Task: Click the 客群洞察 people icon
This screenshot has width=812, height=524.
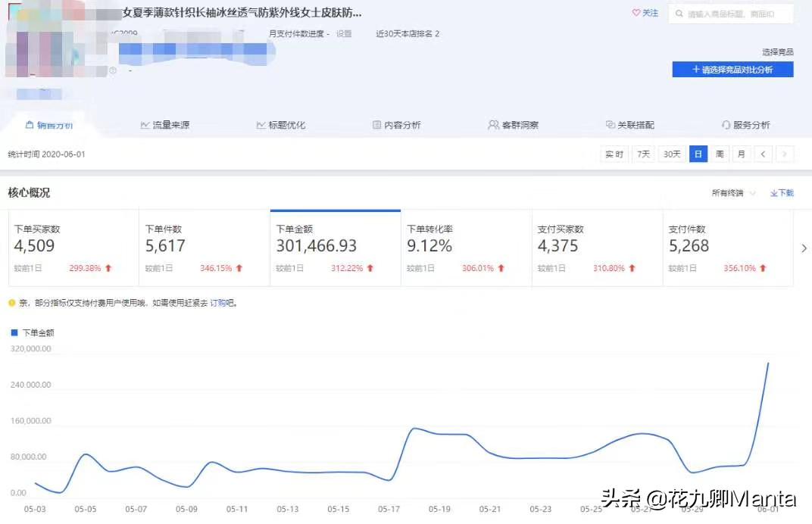Action: pyautogui.click(x=493, y=123)
